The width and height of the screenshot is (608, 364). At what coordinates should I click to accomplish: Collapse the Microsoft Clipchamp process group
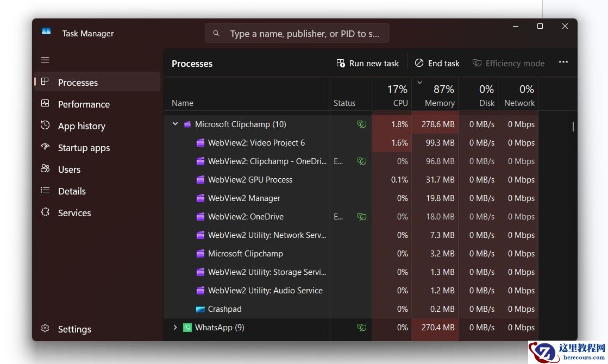pyautogui.click(x=175, y=124)
